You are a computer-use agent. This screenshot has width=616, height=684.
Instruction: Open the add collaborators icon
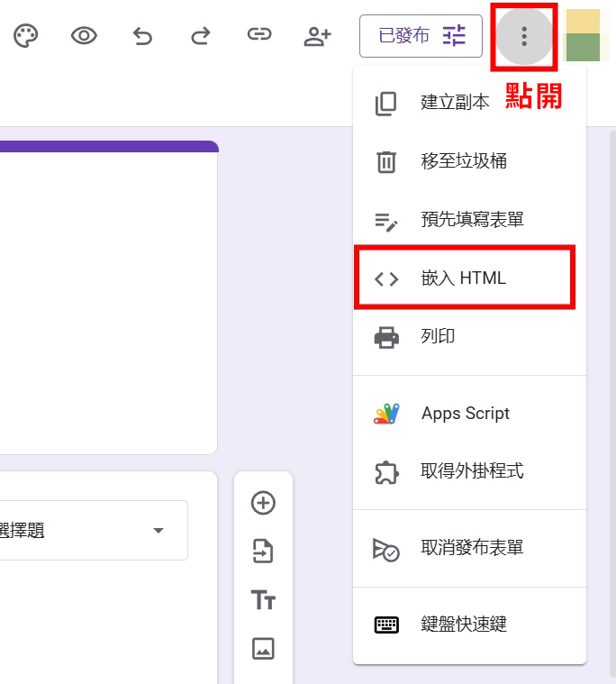pyautogui.click(x=317, y=36)
